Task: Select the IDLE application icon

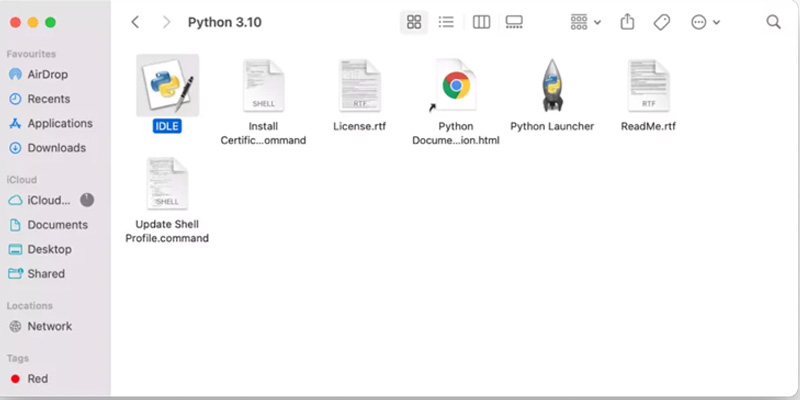Action: pyautogui.click(x=167, y=85)
